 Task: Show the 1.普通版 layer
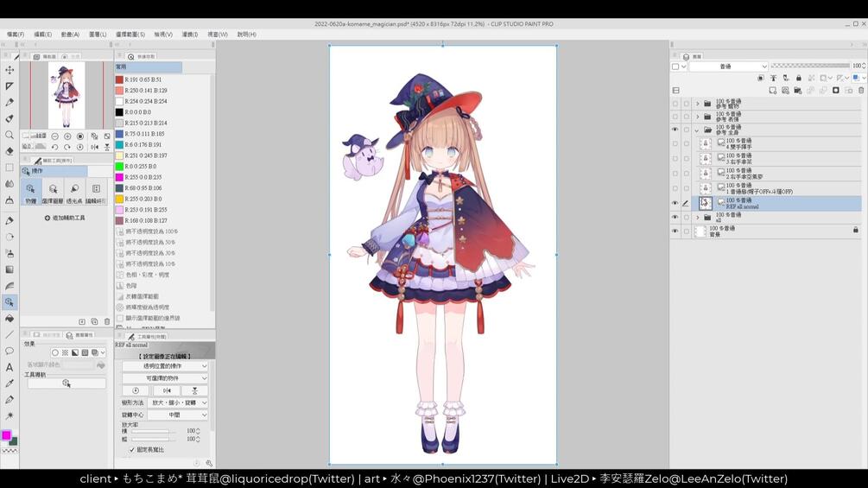tap(675, 188)
